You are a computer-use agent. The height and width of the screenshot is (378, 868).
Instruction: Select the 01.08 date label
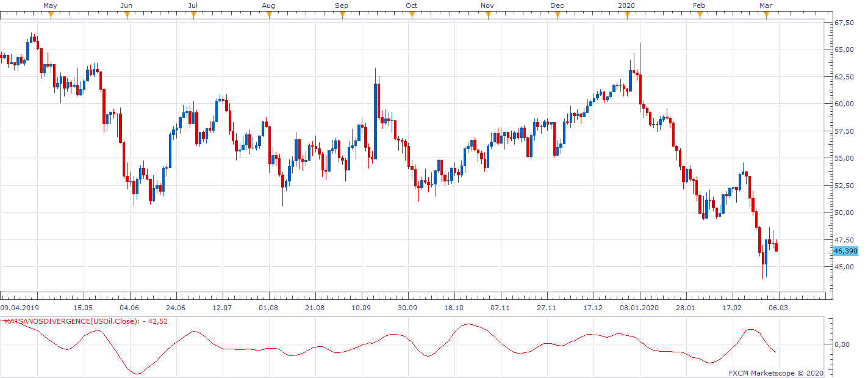pyautogui.click(x=268, y=308)
